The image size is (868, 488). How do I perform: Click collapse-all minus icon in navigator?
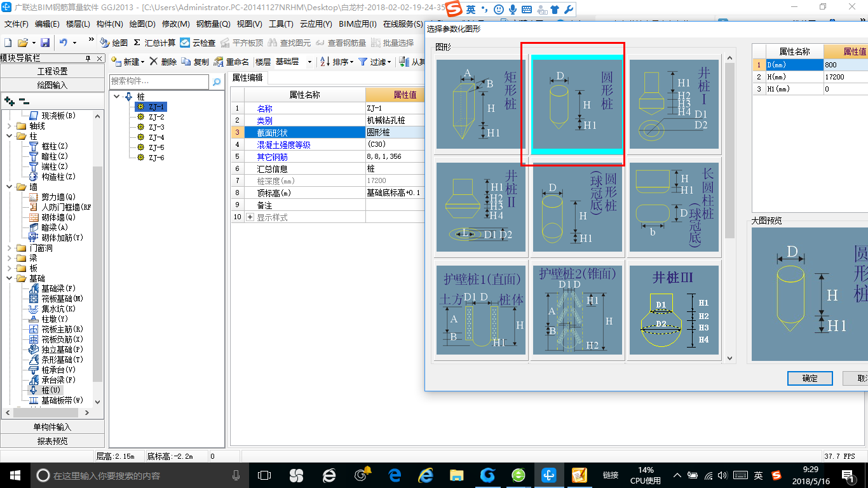click(x=24, y=101)
